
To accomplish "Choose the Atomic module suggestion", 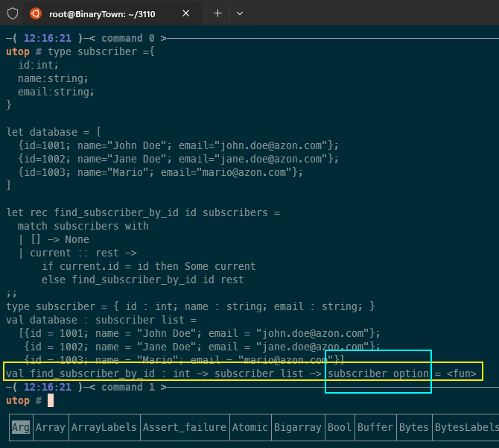I will (x=249, y=427).
